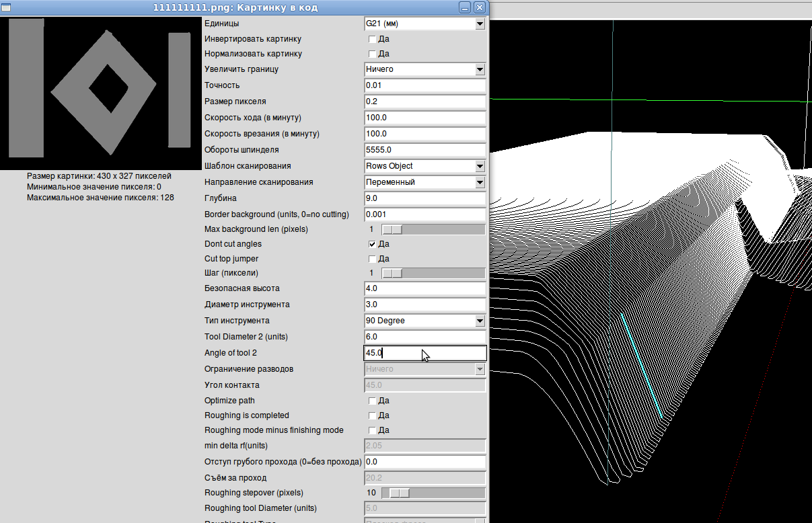
Task: Toggle Roughing mode minus finishing mode
Action: point(372,430)
